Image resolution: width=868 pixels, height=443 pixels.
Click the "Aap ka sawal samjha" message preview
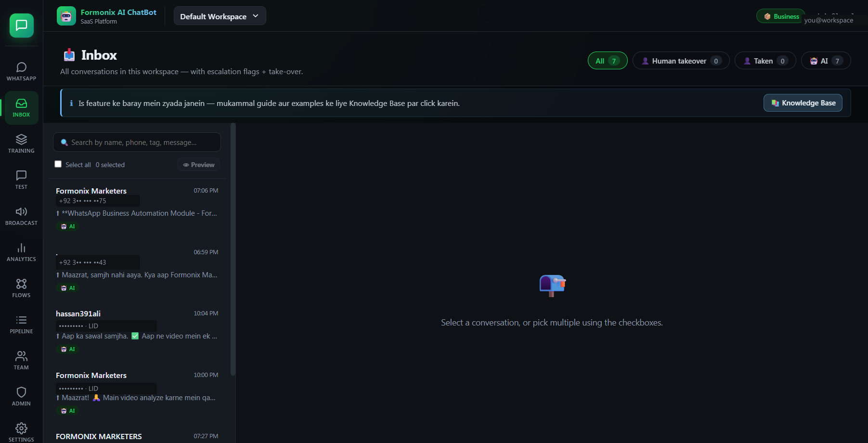pyautogui.click(x=137, y=336)
